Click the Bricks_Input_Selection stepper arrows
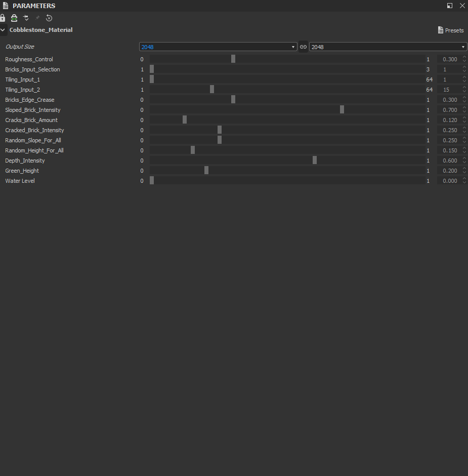Image resolution: width=468 pixels, height=476 pixels. pyautogui.click(x=464, y=69)
